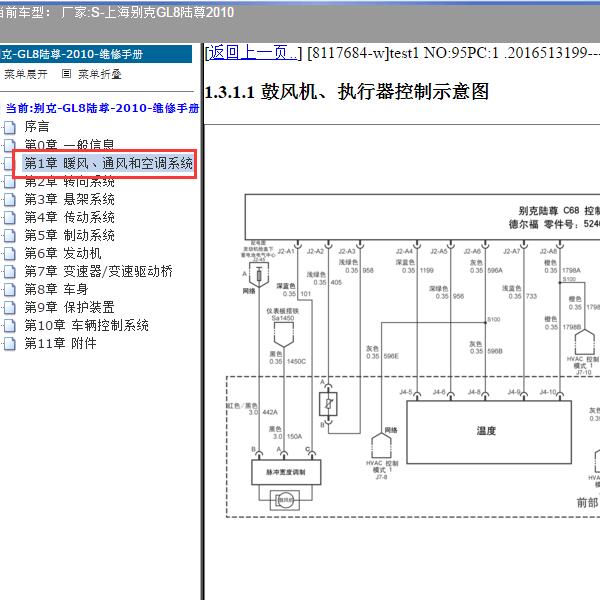600x600 pixels.
Task: Open the 序言 document icon
Action: tap(9, 127)
